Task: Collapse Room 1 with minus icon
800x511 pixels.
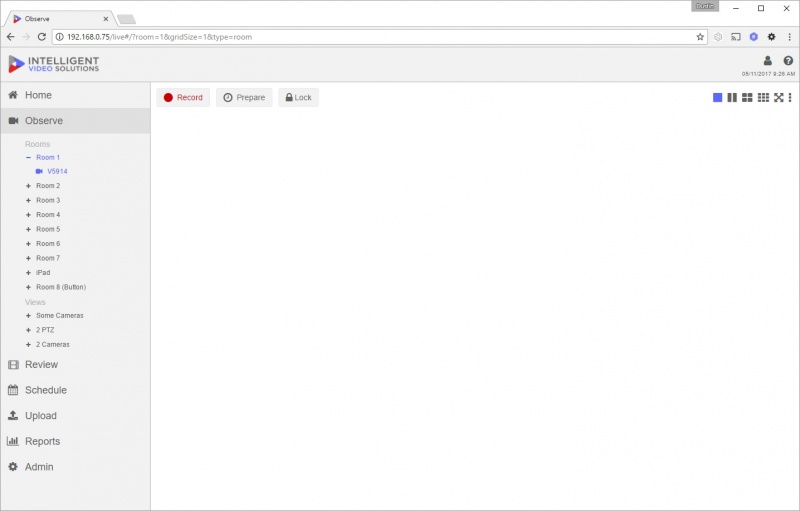Action: click(x=29, y=158)
